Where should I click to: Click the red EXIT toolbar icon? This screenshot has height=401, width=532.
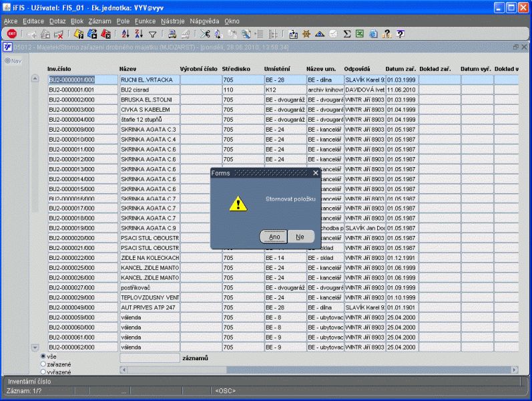click(x=11, y=33)
